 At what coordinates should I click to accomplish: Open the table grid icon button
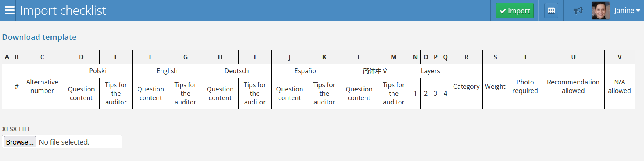click(551, 11)
